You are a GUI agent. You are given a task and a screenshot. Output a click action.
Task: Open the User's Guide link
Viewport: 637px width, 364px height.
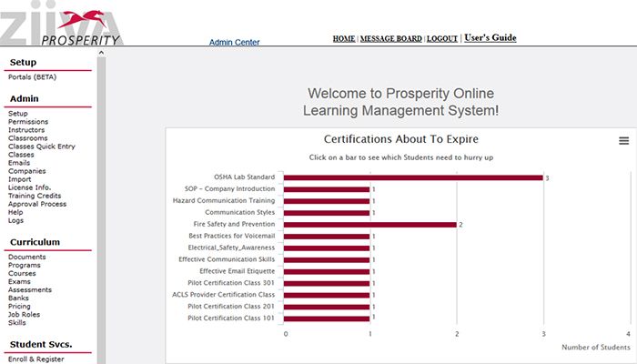tap(490, 38)
